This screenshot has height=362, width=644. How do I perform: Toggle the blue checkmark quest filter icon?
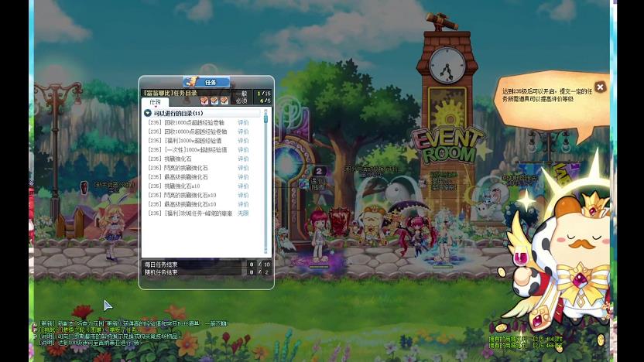click(x=214, y=101)
